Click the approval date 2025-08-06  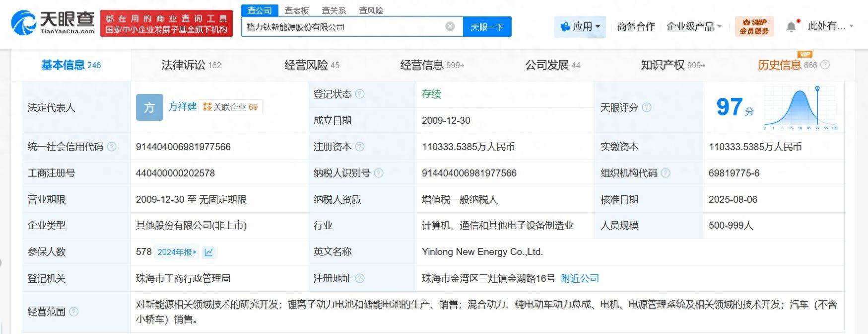coord(733,199)
